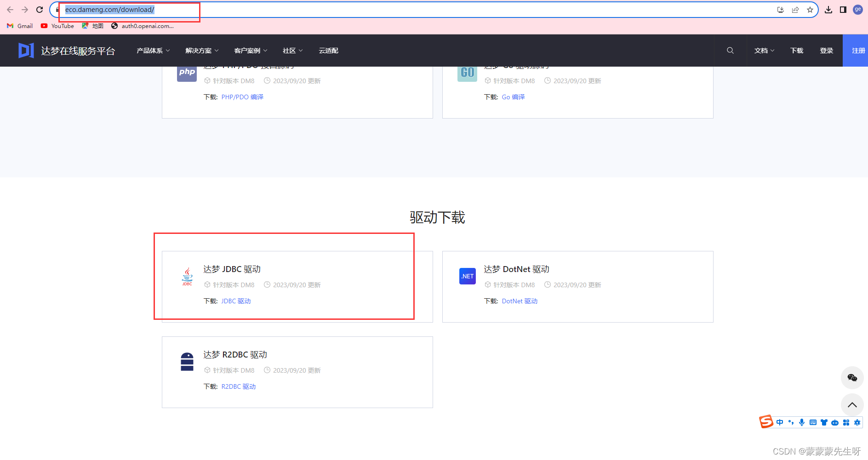Viewport: 868px width, 460px height.
Task: Click the browser address bar
Action: (x=129, y=9)
